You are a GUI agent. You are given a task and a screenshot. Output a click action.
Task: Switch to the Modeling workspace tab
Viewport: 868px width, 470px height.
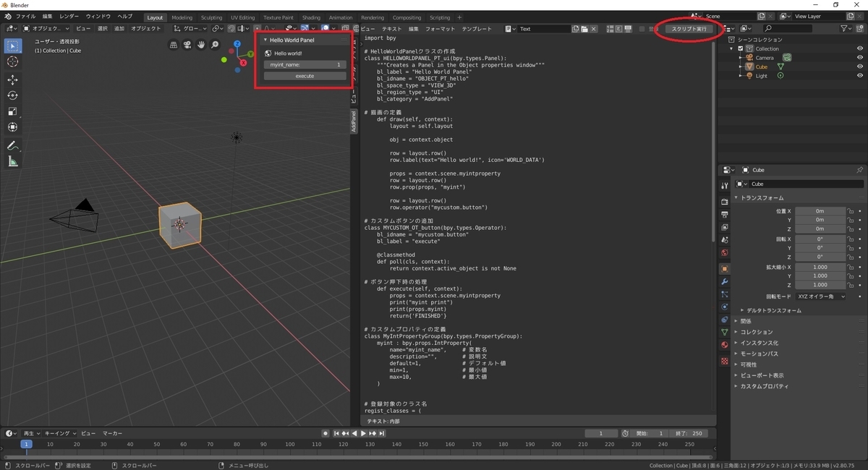tap(182, 17)
